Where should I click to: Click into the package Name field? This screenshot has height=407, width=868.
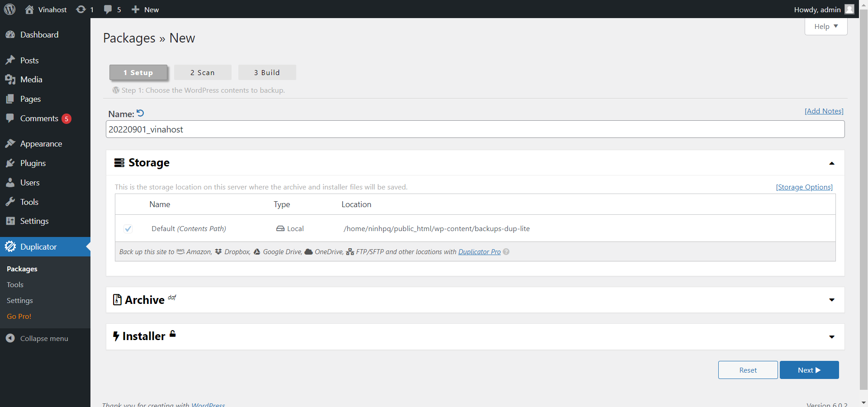[x=475, y=129]
